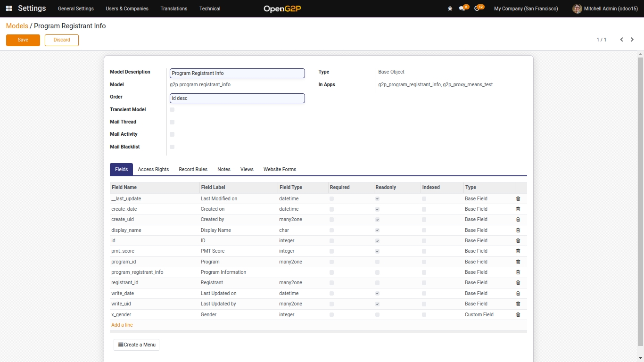Image resolution: width=644 pixels, height=362 pixels.
Task: Enable the Mail Thread checkbox
Action: click(x=172, y=122)
